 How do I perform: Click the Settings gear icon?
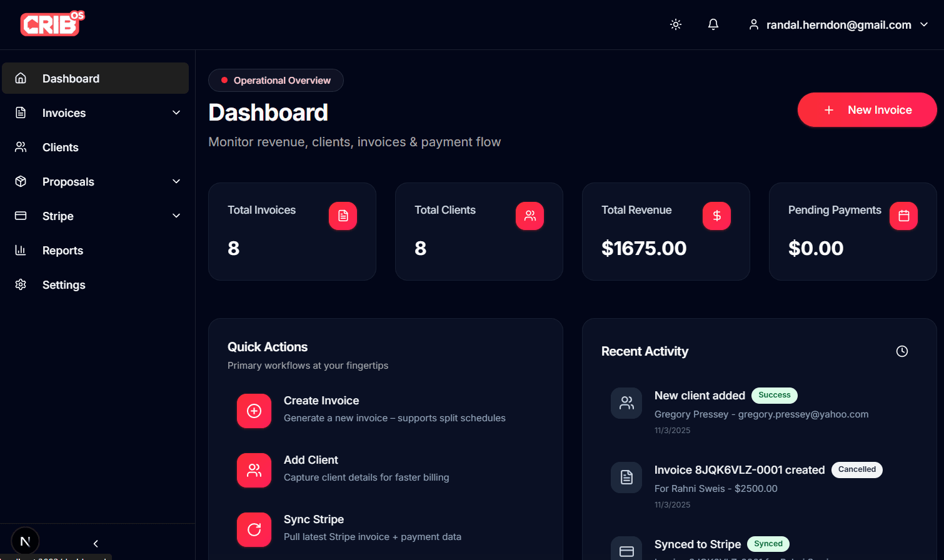(21, 284)
